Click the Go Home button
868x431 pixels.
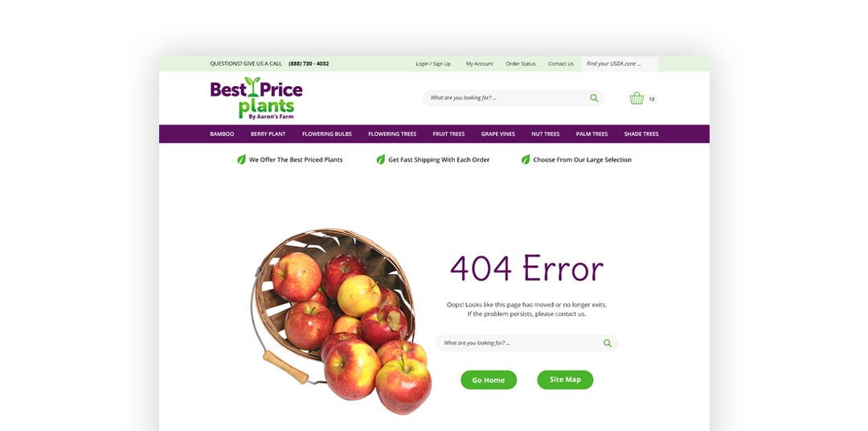[x=489, y=380]
